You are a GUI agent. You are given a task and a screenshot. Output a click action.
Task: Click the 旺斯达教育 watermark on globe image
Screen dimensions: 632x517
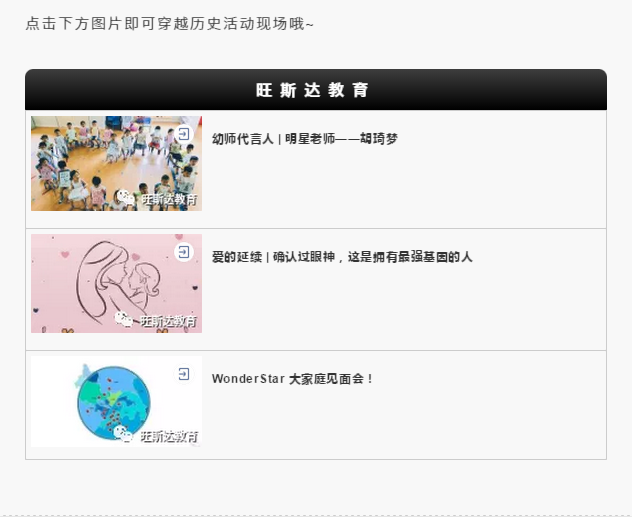(169, 436)
